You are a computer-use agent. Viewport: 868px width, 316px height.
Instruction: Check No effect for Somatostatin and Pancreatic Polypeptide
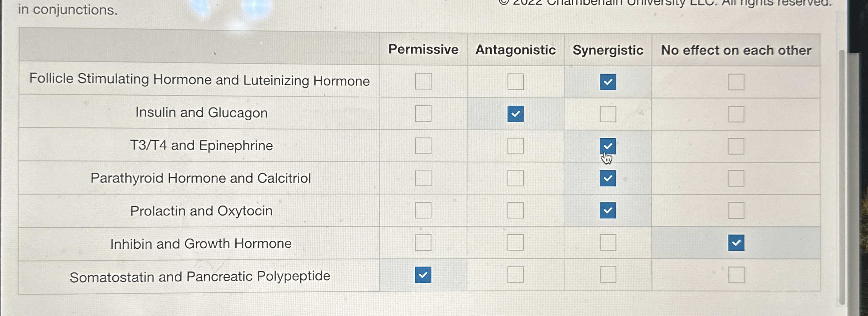pos(736,275)
